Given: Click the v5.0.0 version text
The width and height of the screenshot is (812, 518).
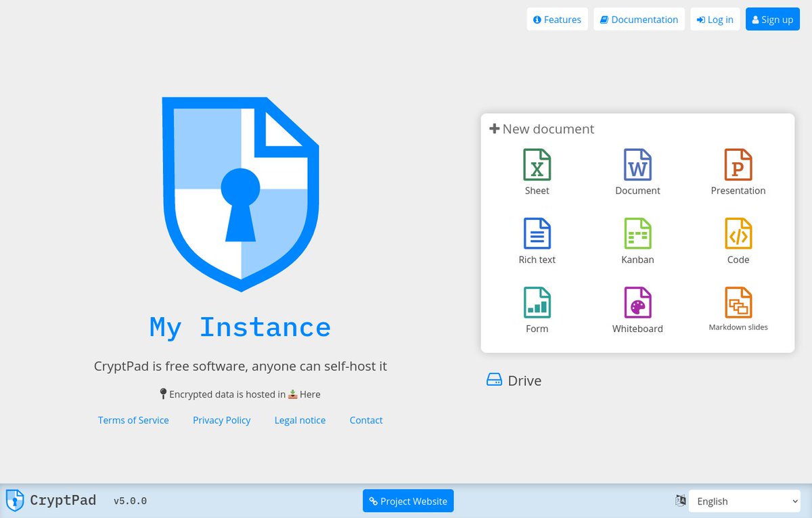Looking at the screenshot, I should point(130,501).
